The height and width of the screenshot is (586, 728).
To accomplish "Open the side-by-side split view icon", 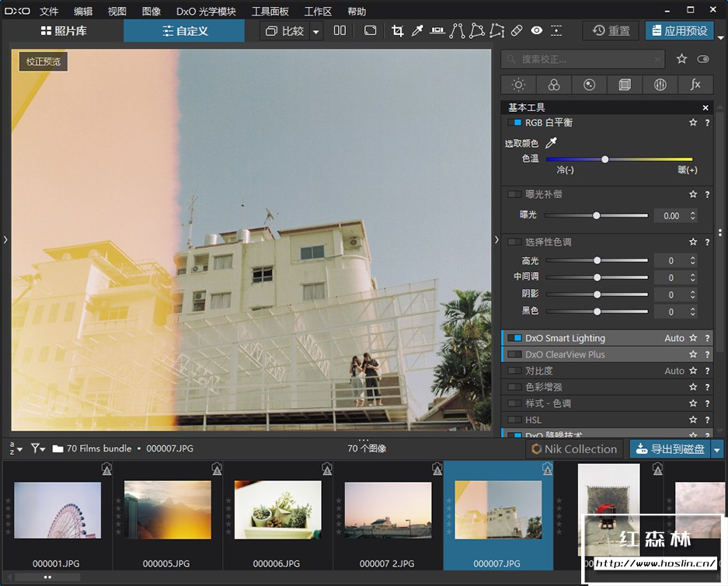I will click(340, 30).
